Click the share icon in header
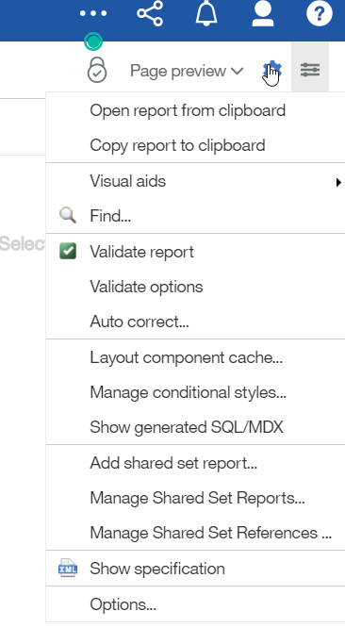The width and height of the screenshot is (345, 644). tap(150, 13)
